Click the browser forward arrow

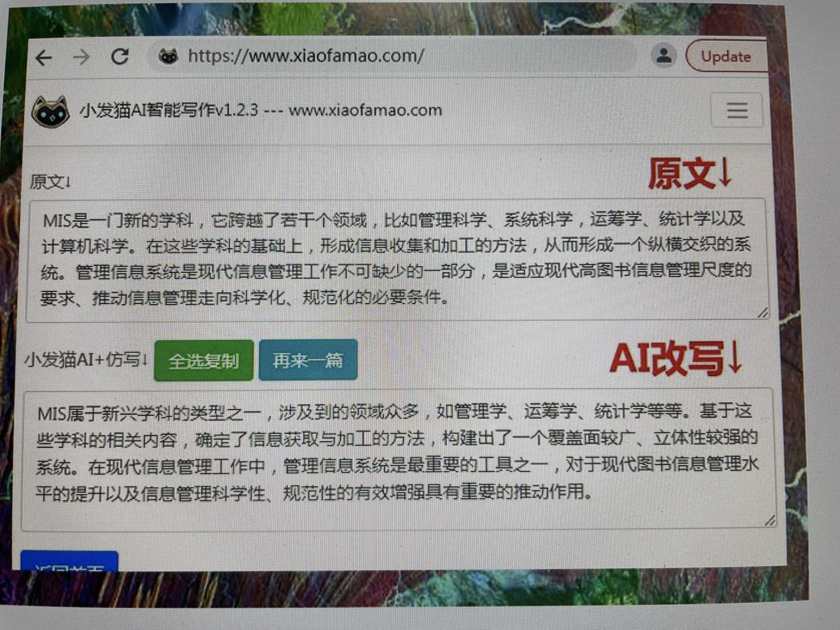pos(81,58)
